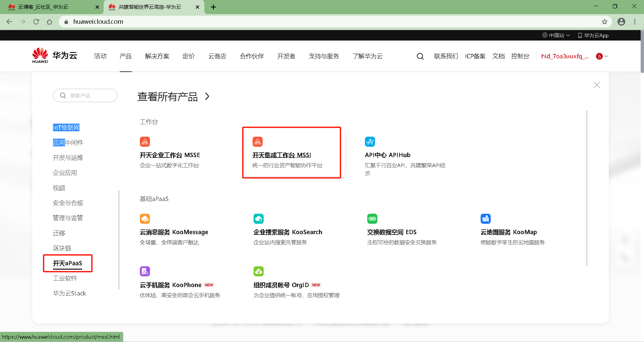Click the 企业搜索服务 KooSearch icon
Image resolution: width=644 pixels, height=342 pixels.
(x=259, y=219)
